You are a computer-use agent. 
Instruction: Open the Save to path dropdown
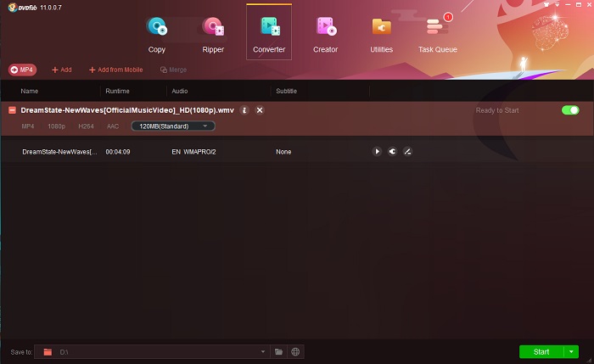point(263,352)
